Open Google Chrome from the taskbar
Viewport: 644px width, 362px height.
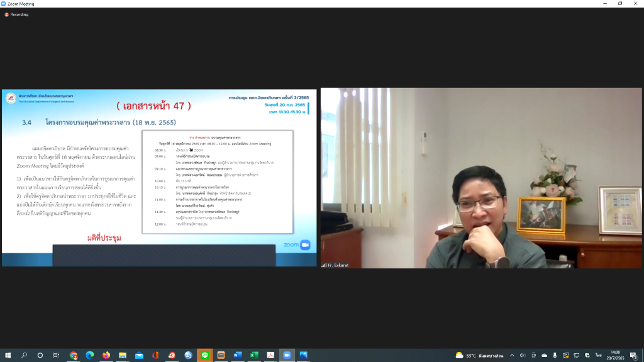click(x=74, y=355)
